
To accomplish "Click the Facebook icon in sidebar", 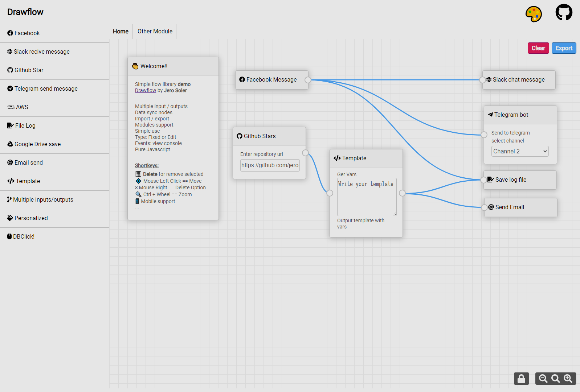I will pos(10,33).
